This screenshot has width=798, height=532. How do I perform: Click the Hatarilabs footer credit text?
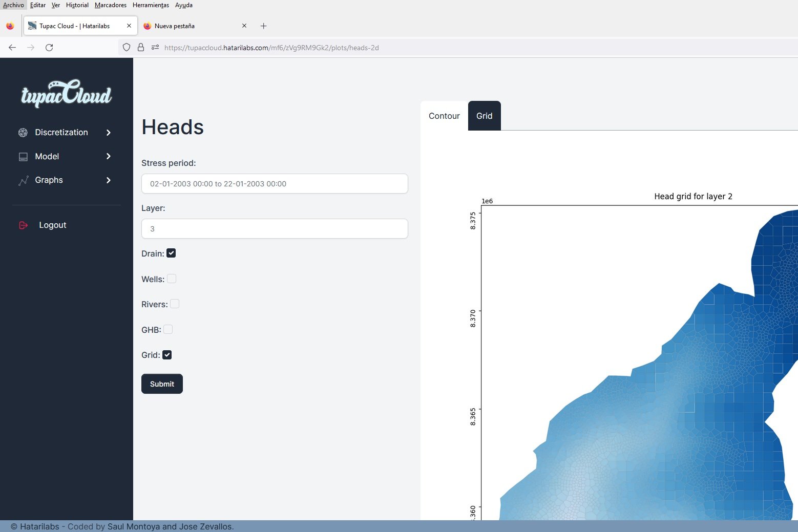(x=122, y=526)
